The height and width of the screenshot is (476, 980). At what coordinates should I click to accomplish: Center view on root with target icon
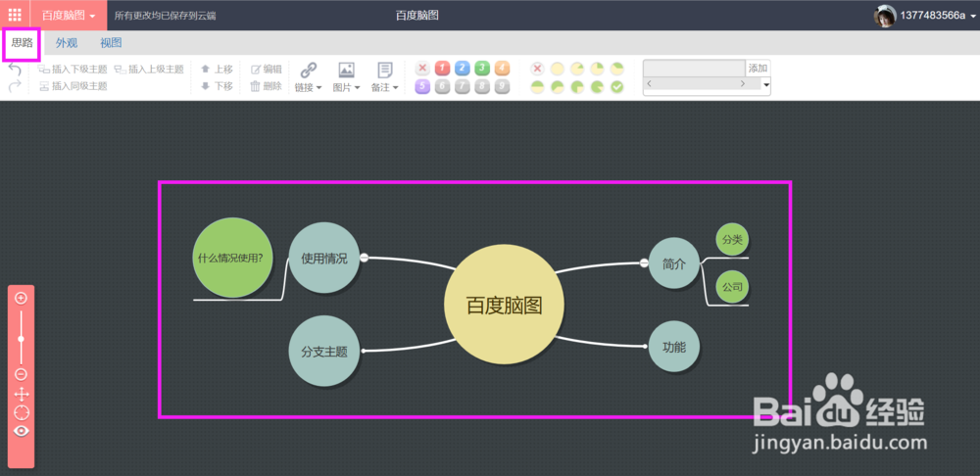[22, 413]
